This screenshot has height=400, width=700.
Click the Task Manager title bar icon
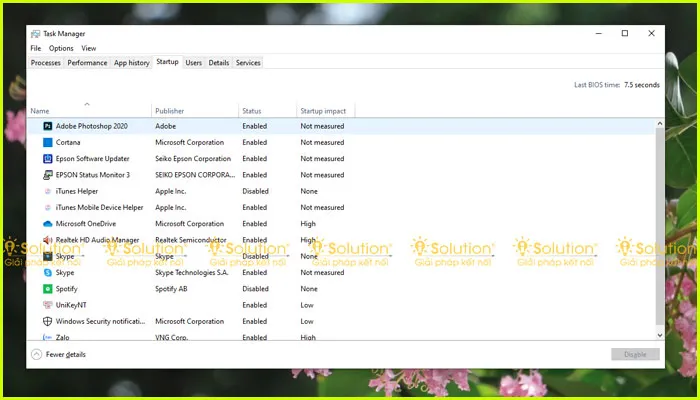(35, 33)
